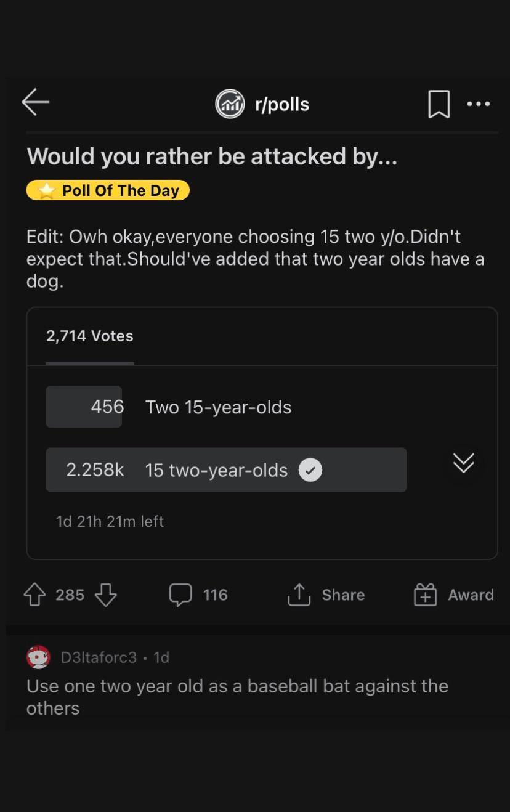This screenshot has height=812, width=510.
Task: Select the Two 15-year-olds poll option
Action: (218, 407)
